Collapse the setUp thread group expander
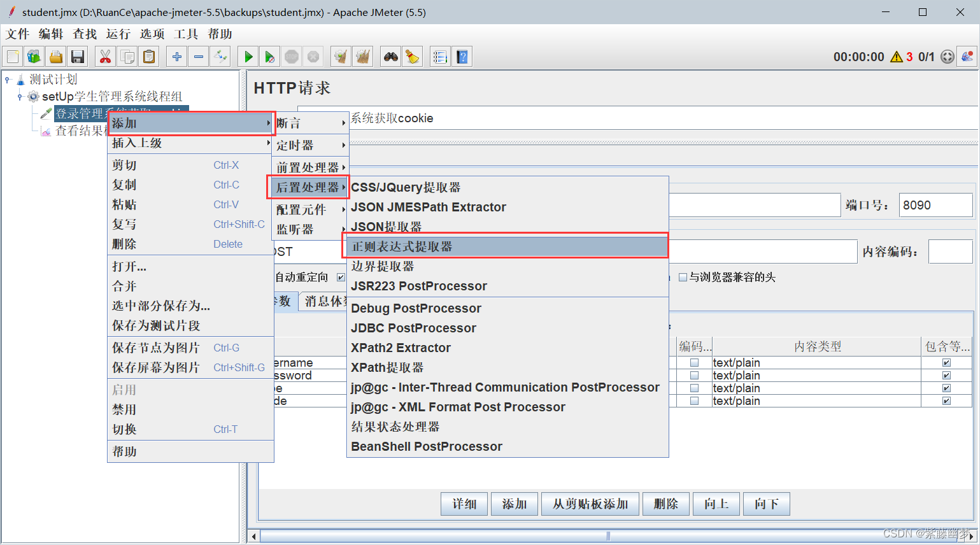 [x=20, y=97]
